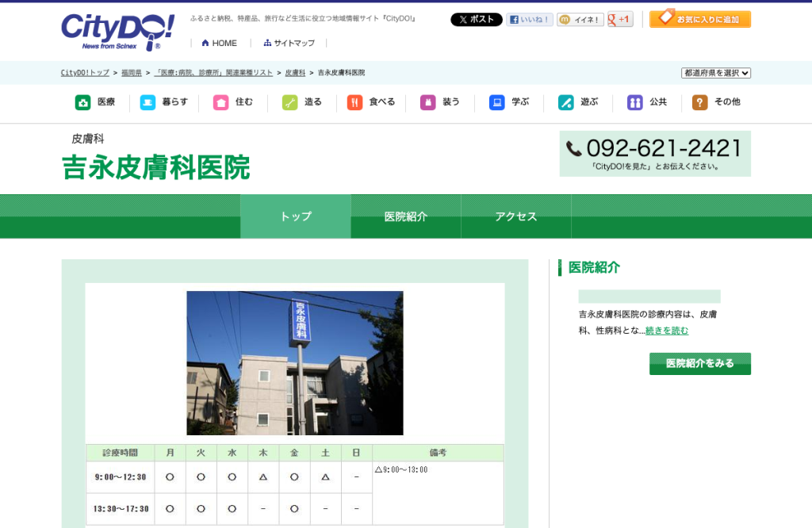
Task: Open the 造る category icon
Action: tap(290, 102)
